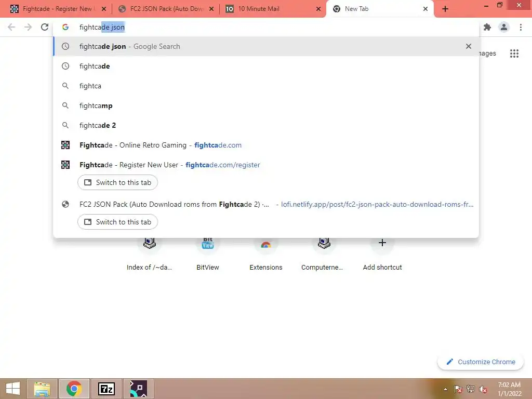Image resolution: width=532 pixels, height=399 pixels.
Task: Open the taskbar clock showing 7:02 AM
Action: pos(509,389)
